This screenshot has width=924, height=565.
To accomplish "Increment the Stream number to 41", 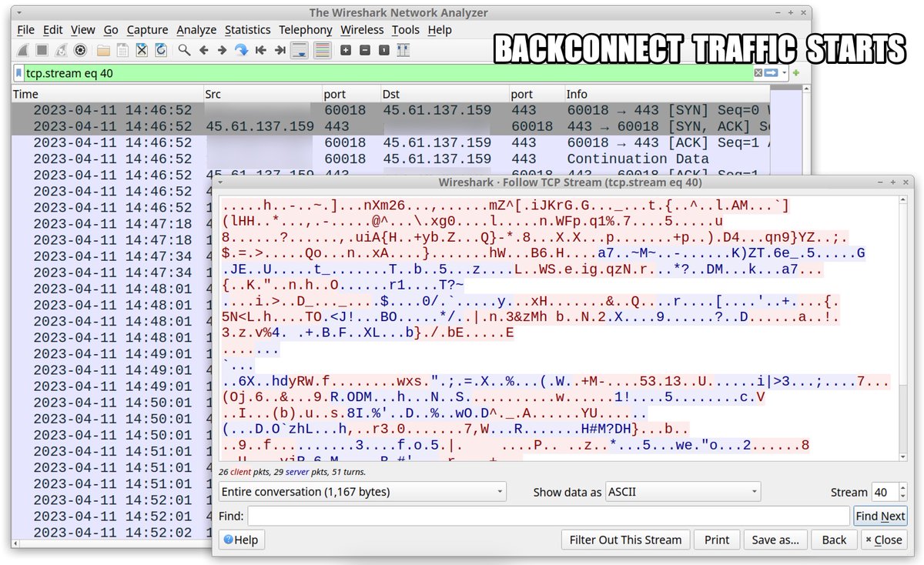I will point(902,487).
